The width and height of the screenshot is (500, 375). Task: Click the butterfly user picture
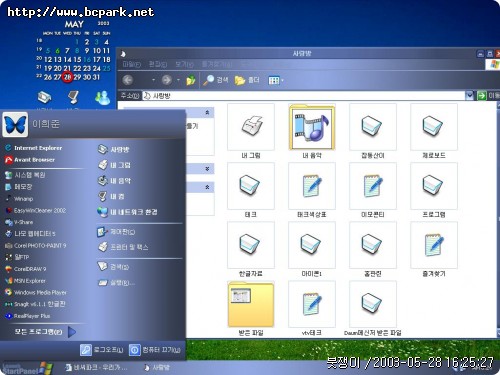(x=15, y=125)
